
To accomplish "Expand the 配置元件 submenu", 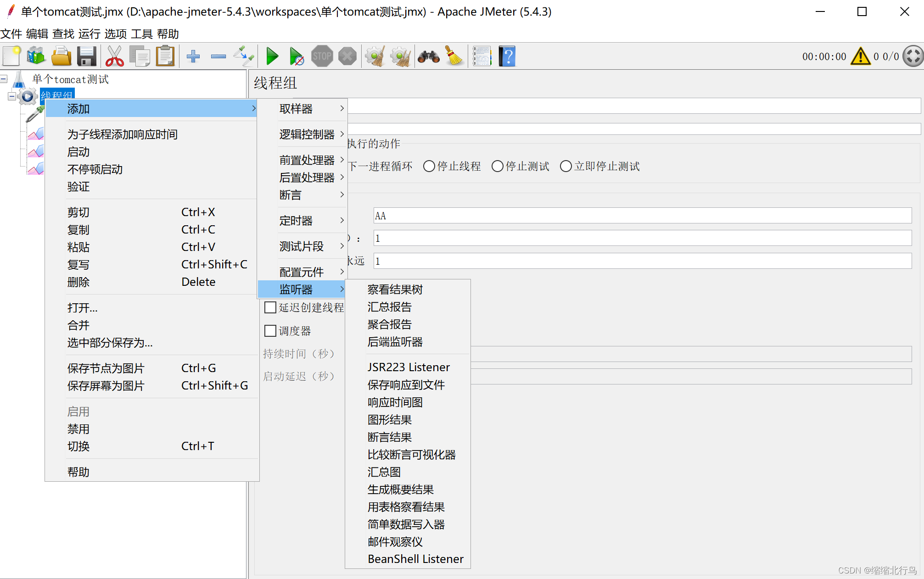I will (303, 272).
